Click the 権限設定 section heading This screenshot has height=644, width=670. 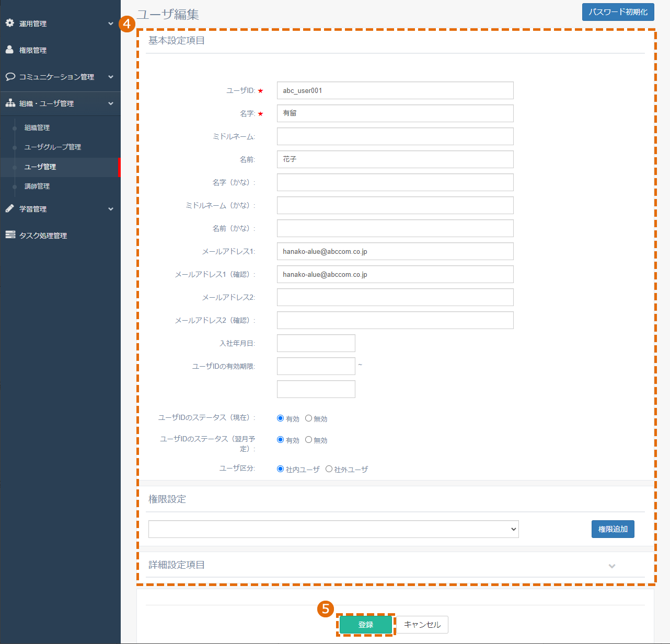pyautogui.click(x=167, y=499)
